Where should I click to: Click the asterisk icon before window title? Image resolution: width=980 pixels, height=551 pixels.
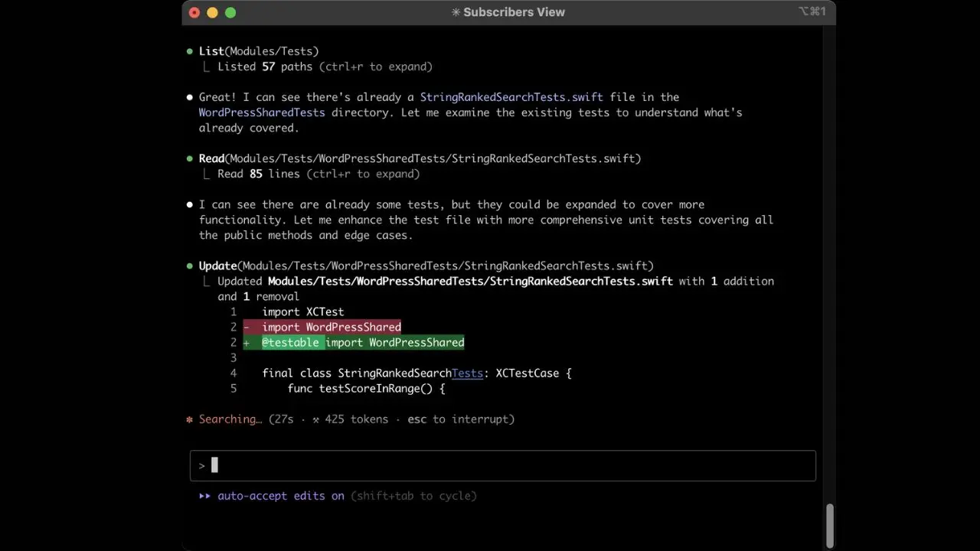point(456,12)
